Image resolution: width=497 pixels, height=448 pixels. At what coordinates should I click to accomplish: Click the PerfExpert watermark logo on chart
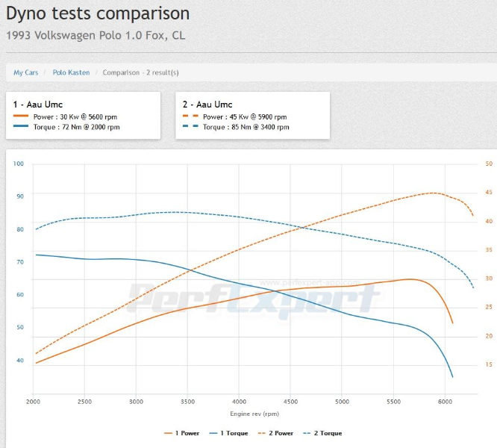[252, 299]
